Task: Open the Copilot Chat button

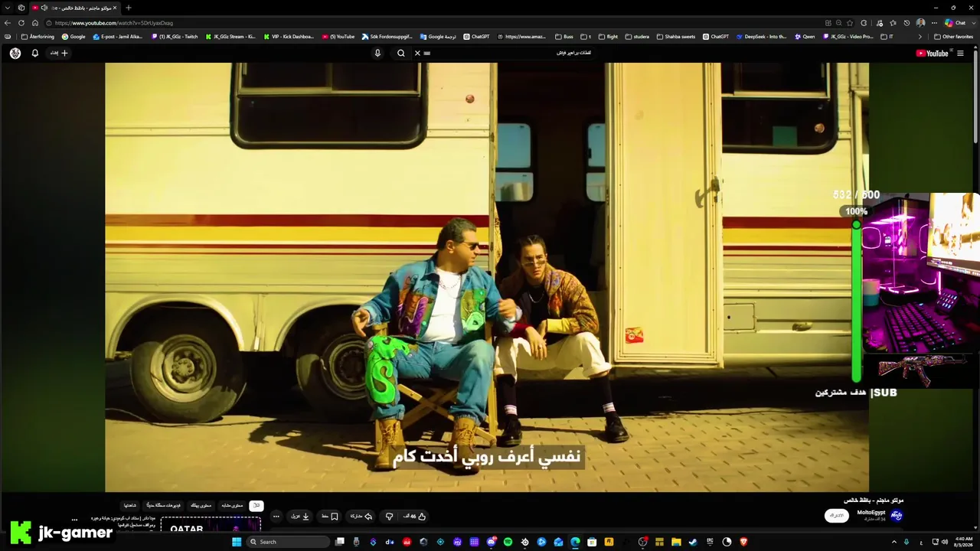Action: tap(955, 23)
